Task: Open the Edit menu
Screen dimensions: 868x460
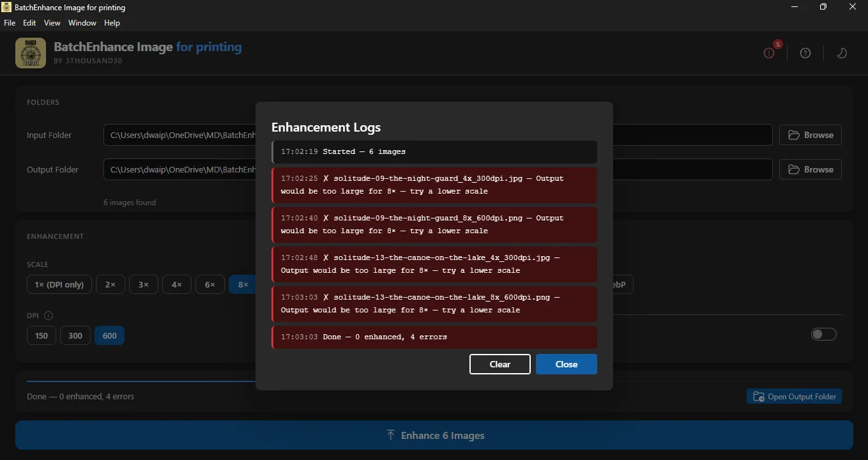Action: pos(29,23)
